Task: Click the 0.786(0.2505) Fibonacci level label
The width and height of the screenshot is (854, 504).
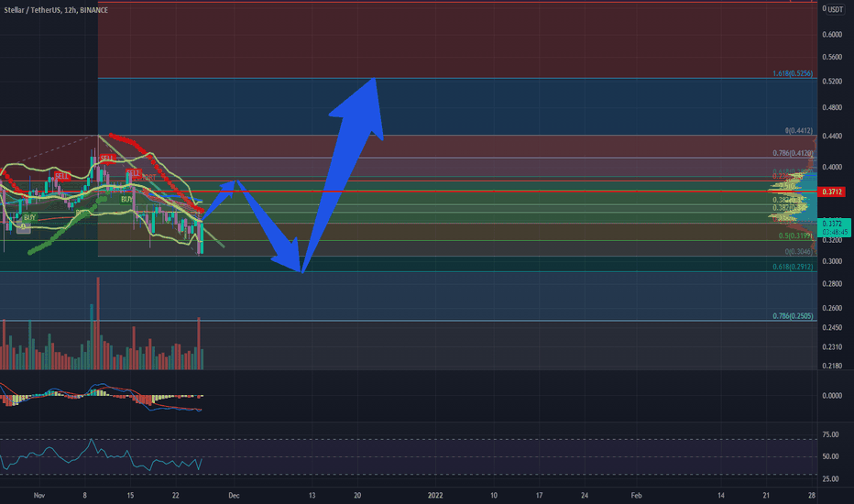Action: [x=793, y=316]
